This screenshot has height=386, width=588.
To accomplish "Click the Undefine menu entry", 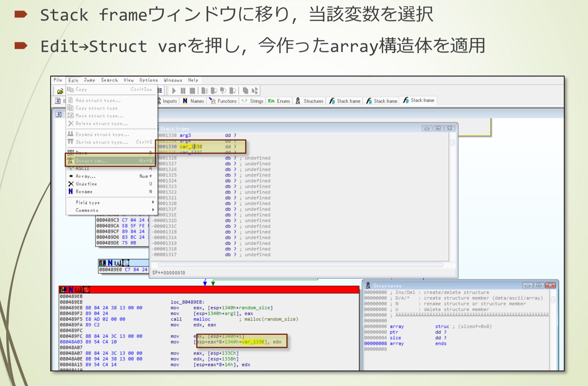I will [86, 184].
